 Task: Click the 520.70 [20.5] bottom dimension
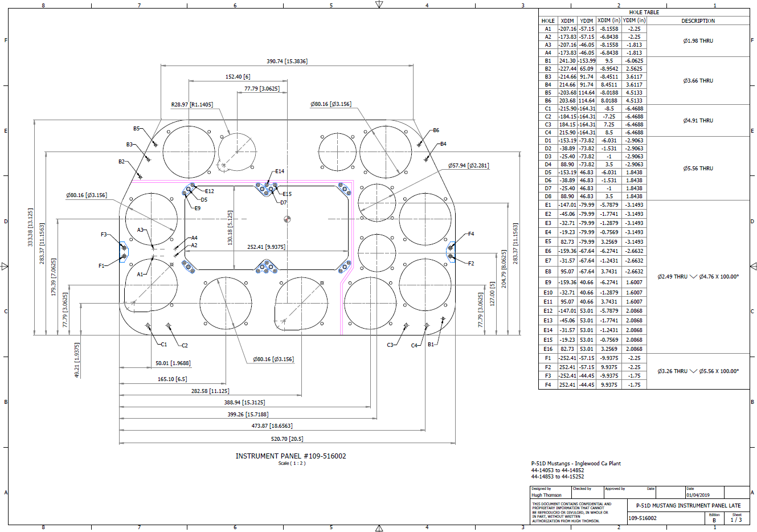[287, 439]
